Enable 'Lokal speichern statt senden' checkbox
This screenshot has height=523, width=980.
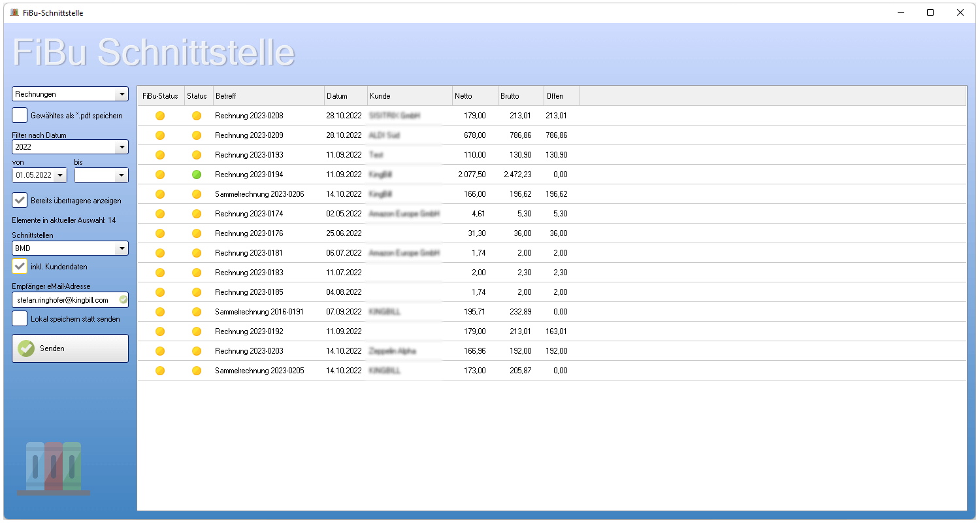pos(20,318)
